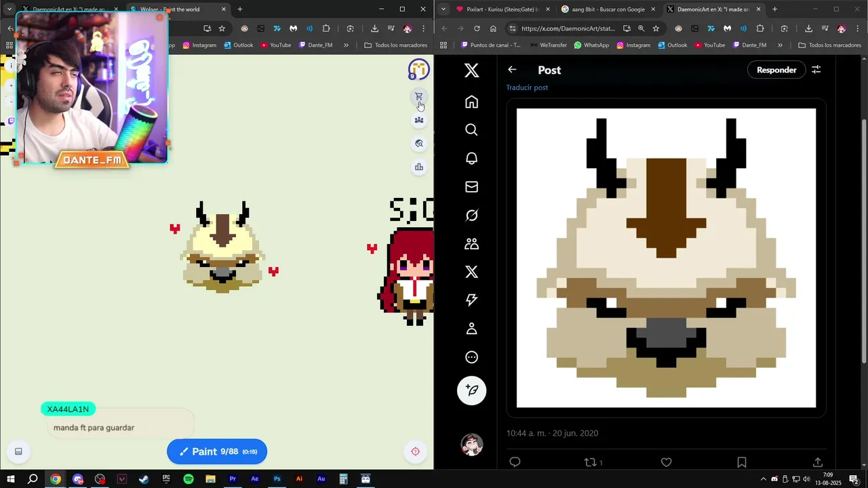Image resolution: width=868 pixels, height=488 pixels.
Task: Click the share icon under post
Action: coord(817,462)
